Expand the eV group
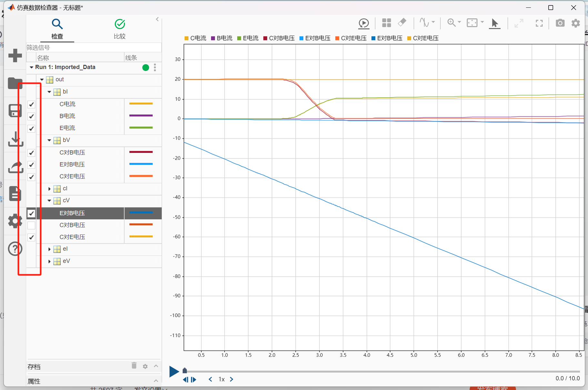Image resolution: width=588 pixels, height=390 pixels. [x=49, y=261]
